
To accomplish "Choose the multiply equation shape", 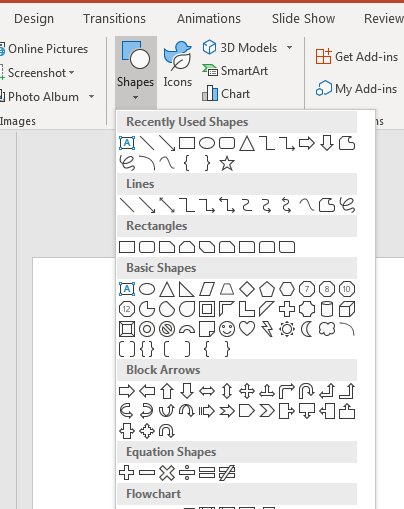I will (167, 473).
